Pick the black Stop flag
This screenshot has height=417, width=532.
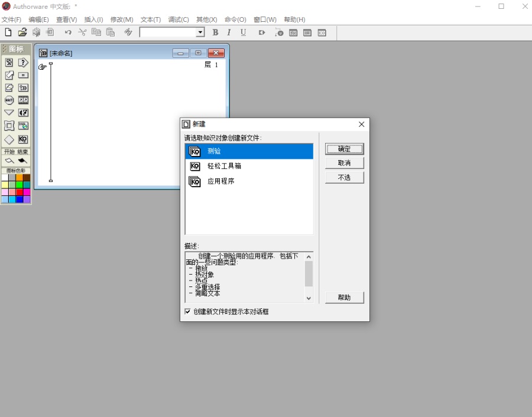[22, 161]
